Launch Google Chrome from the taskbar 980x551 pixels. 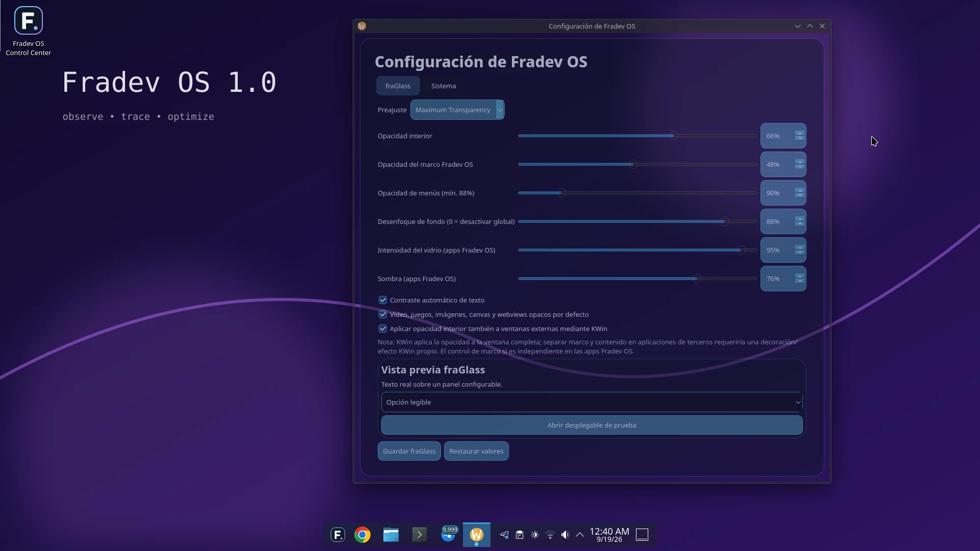(362, 535)
